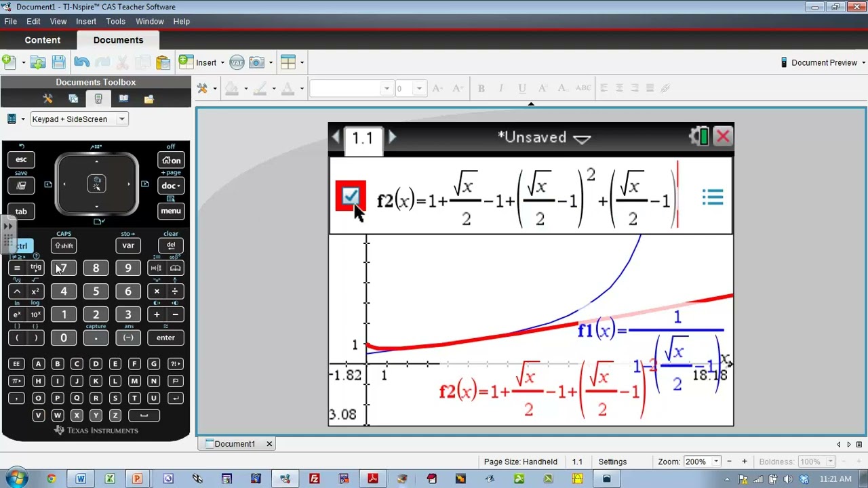The height and width of the screenshot is (488, 868).
Task: Paste from the clipboard icon
Action: pos(163,62)
